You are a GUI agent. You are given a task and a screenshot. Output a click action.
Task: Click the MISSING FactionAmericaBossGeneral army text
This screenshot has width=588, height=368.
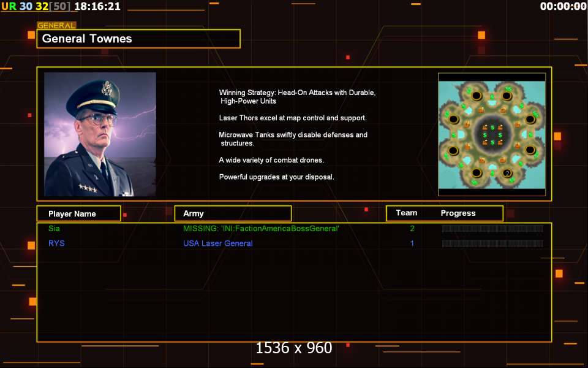261,228
